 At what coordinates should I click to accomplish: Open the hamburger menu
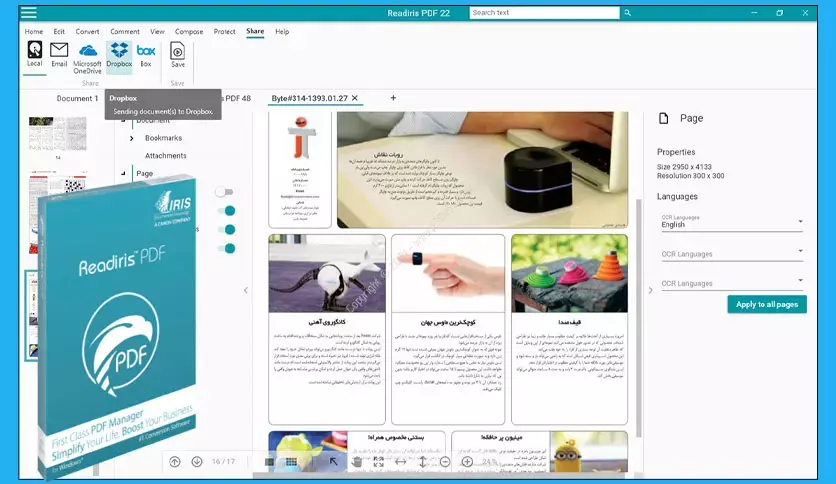click(x=28, y=13)
